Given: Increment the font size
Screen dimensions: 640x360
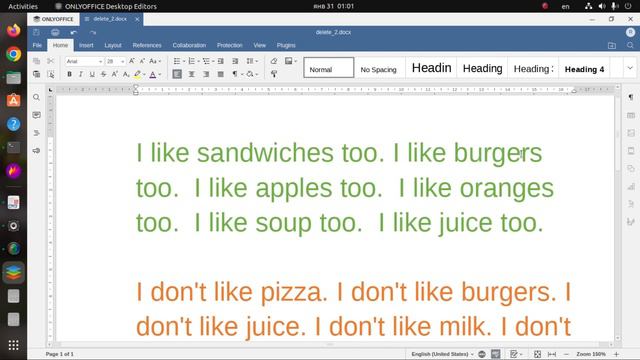Looking at the screenshot, I should 132,61.
